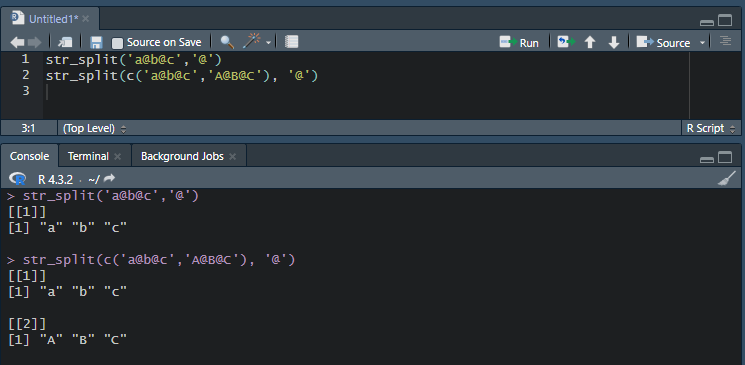Open the Source options dropdown arrow
This screenshot has height=365, width=745.
[702, 43]
